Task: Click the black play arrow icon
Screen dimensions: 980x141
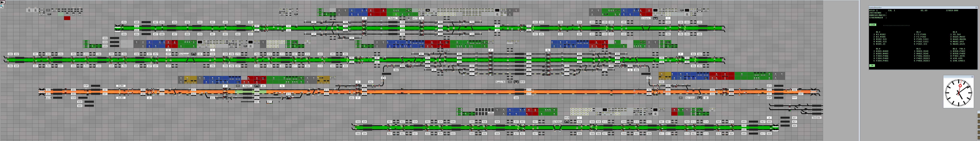Action: pyautogui.click(x=2, y=2)
